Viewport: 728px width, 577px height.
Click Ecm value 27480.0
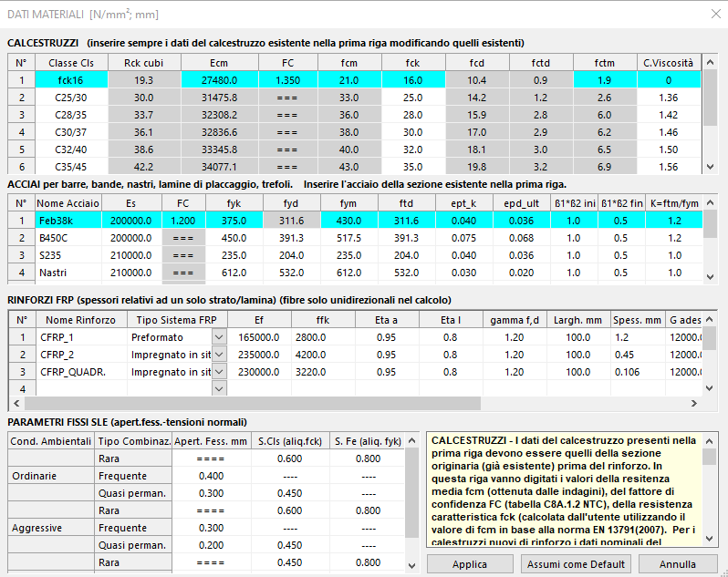click(x=219, y=80)
